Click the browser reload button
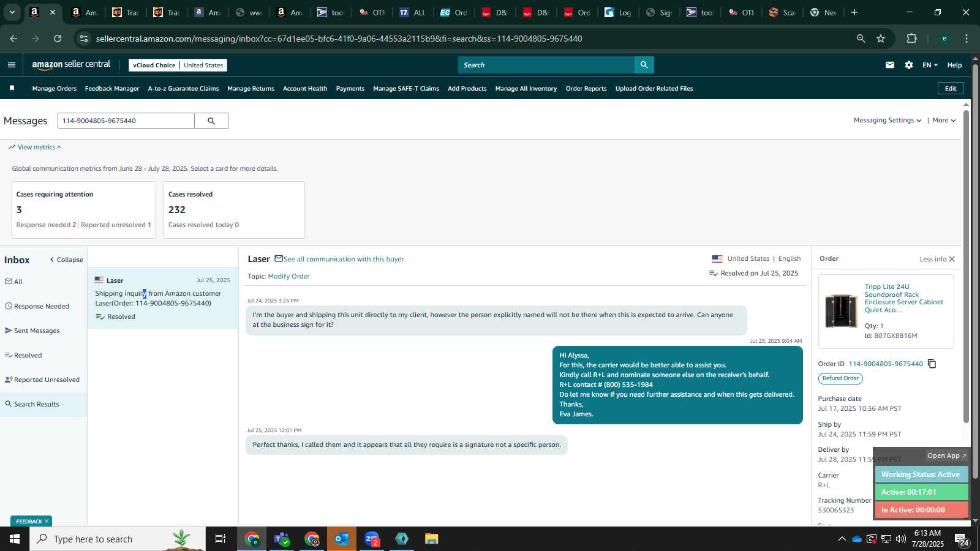 coord(58,39)
